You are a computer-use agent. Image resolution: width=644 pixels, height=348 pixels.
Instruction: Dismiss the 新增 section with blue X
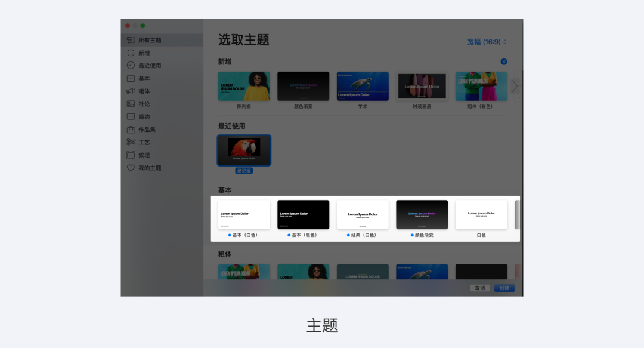(x=503, y=61)
